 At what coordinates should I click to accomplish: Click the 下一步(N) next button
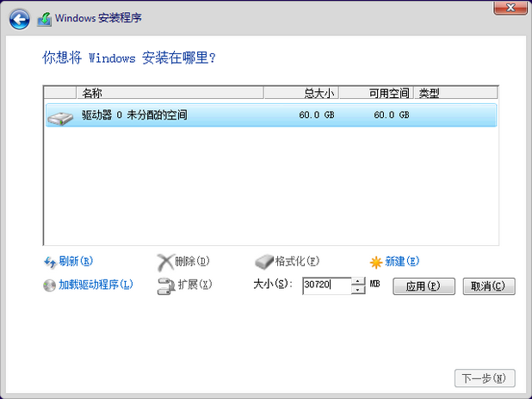click(x=485, y=378)
